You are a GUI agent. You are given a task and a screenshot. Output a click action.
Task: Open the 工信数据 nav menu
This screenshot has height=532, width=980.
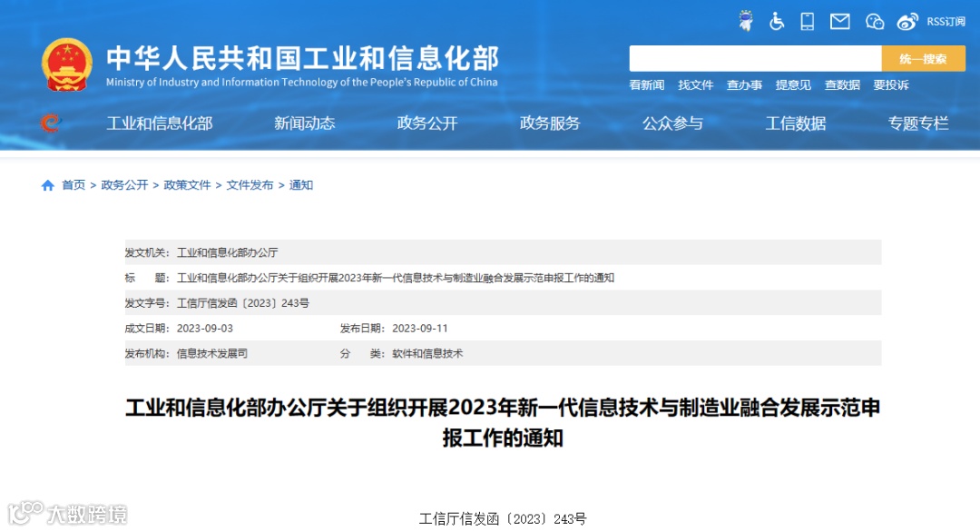pos(796,123)
